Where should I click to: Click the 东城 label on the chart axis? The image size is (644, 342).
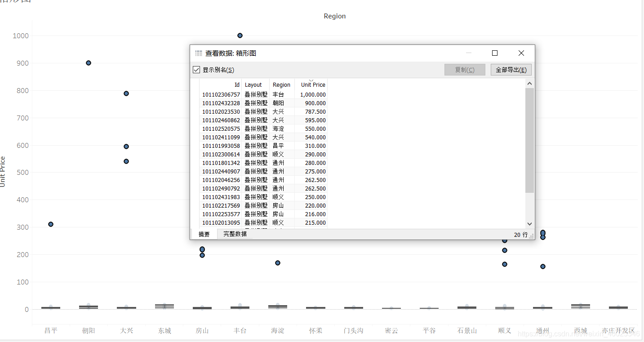coord(164,331)
